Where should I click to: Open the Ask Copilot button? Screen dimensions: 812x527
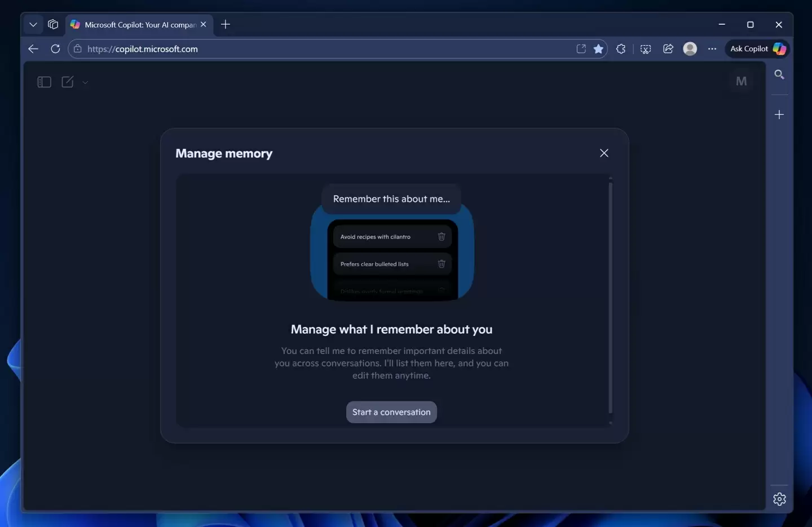tap(757, 49)
